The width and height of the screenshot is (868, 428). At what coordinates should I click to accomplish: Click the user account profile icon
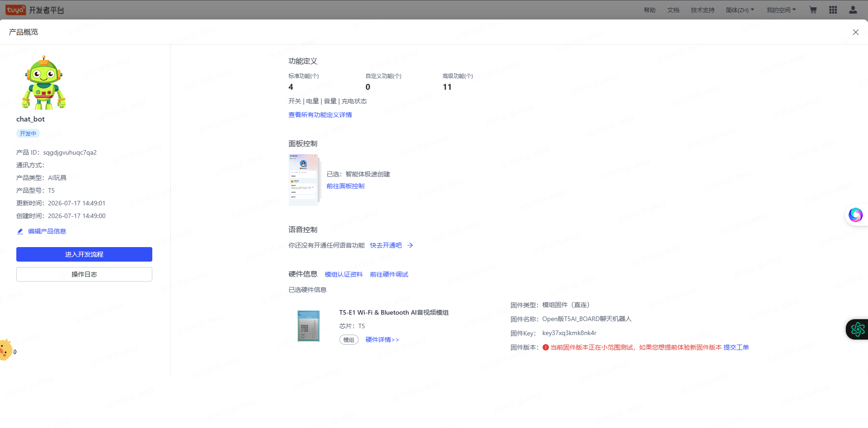click(853, 10)
